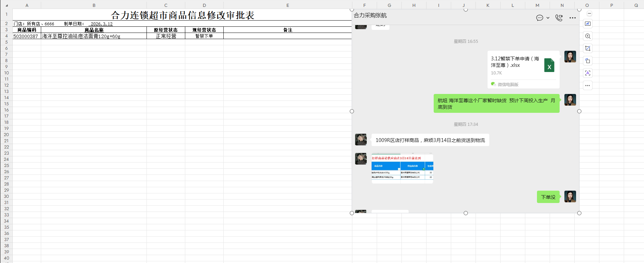This screenshot has width=644, height=263.
Task: Click the 暂禁下单 status cell
Action: pos(204,36)
